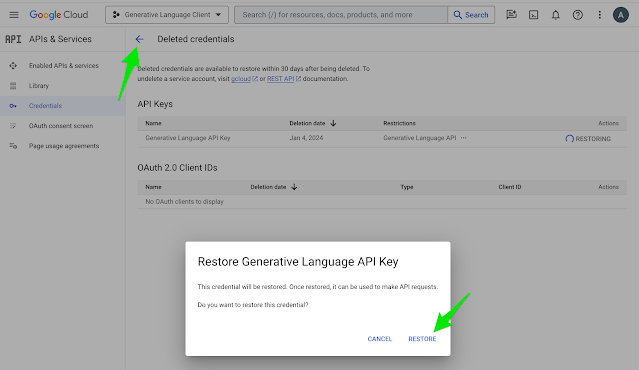Click the OAuth Type column header
639x370 pixels.
[407, 187]
